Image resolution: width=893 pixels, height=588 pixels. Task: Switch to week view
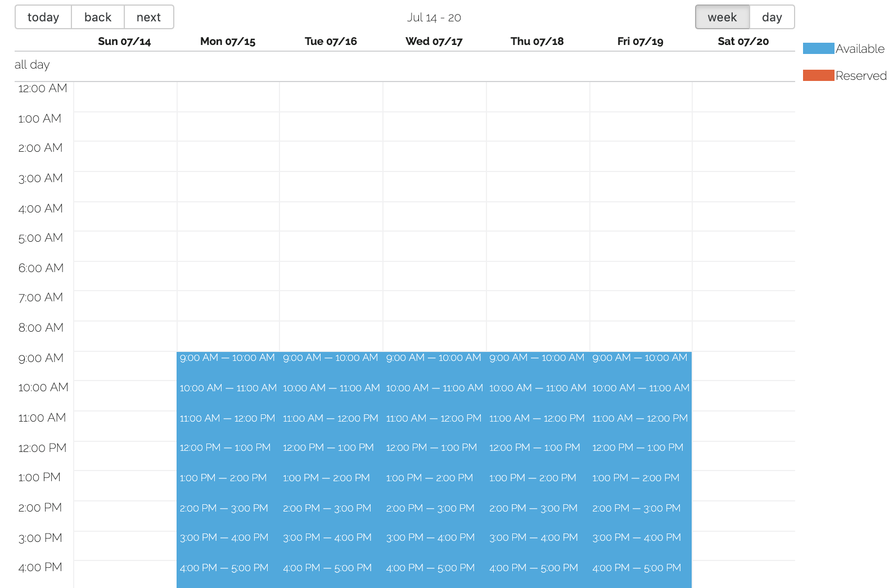coord(722,17)
